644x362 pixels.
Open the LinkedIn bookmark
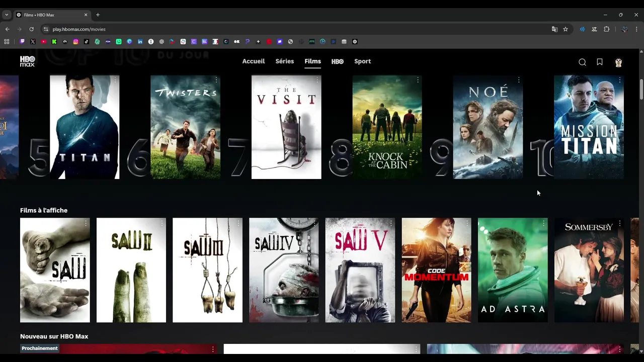(x=140, y=42)
